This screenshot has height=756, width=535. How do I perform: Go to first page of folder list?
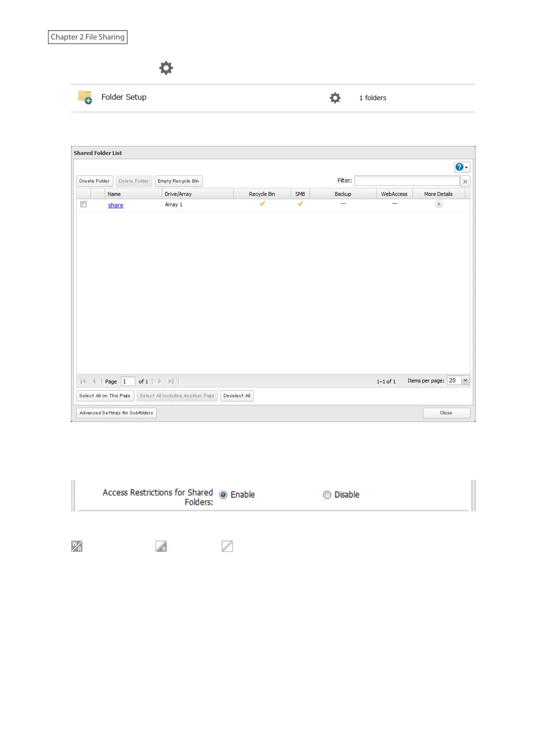(x=83, y=381)
